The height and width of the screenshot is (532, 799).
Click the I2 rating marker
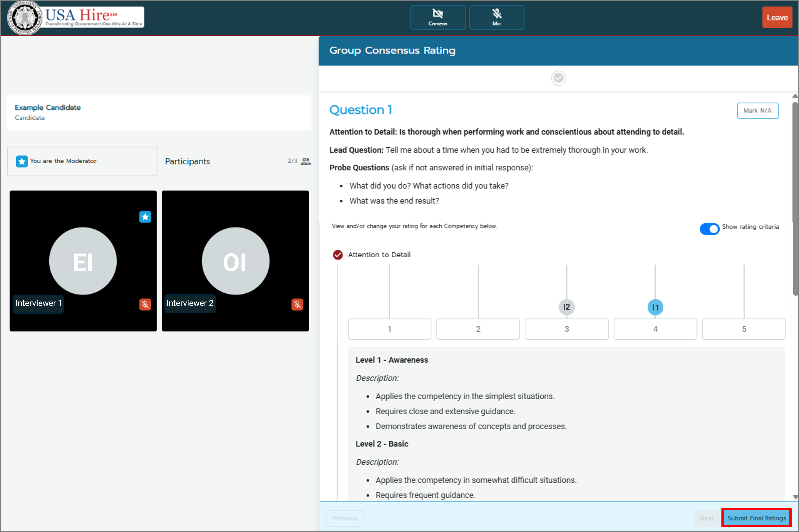(566, 307)
